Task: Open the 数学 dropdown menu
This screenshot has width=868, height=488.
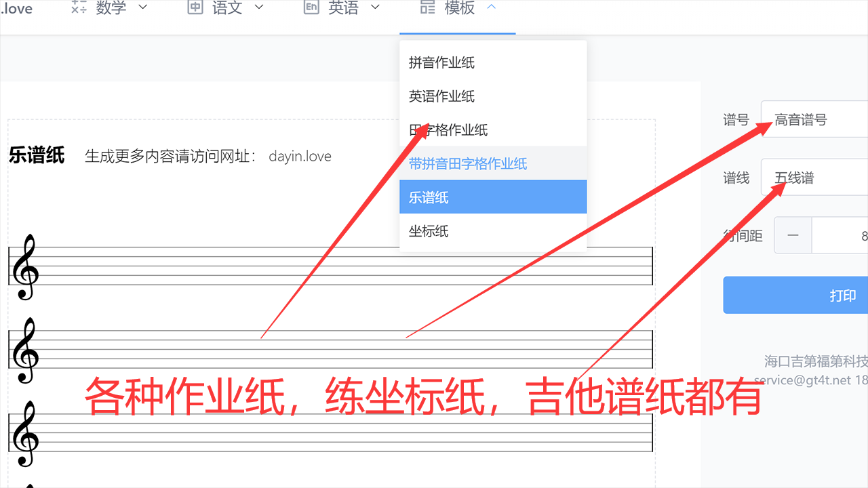Action: point(143,7)
